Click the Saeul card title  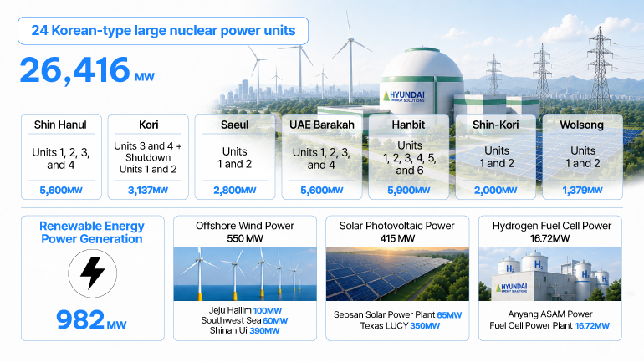234,125
